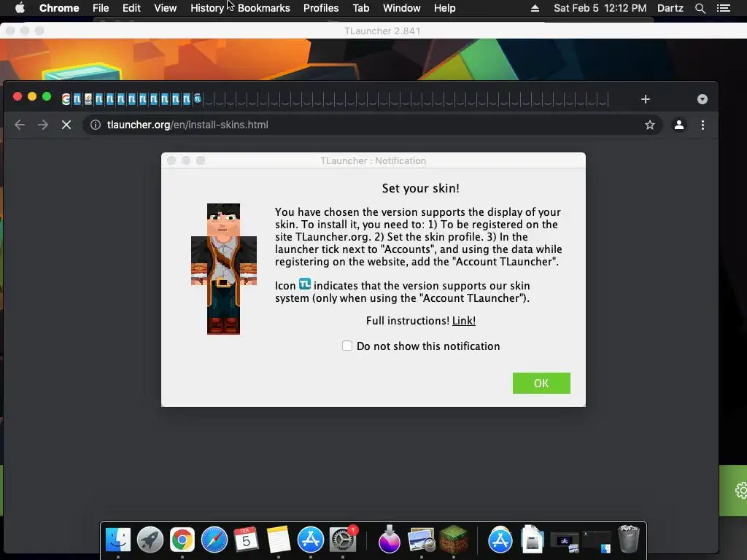
Task: Tick the Do not show this notification checkbox
Action: coord(347,346)
